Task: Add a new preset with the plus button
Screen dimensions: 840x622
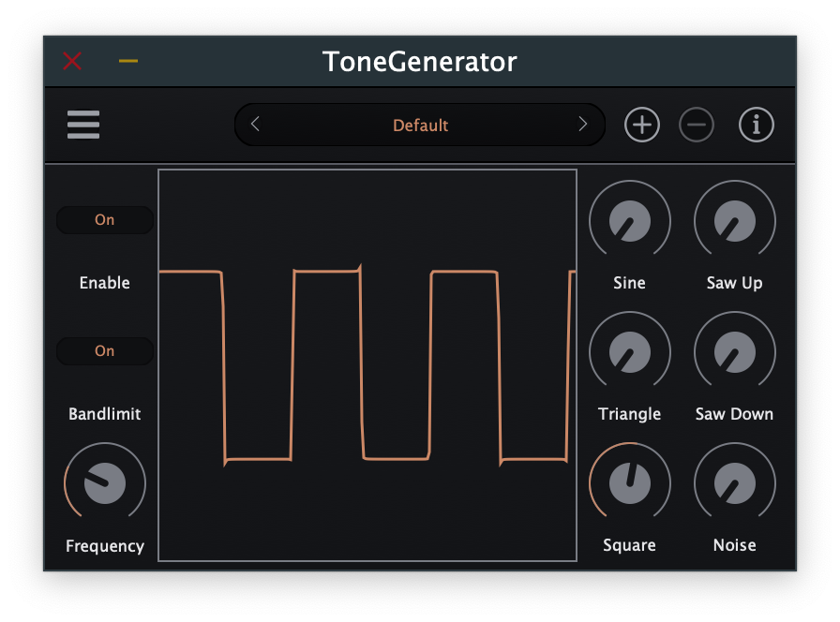Action: [641, 124]
